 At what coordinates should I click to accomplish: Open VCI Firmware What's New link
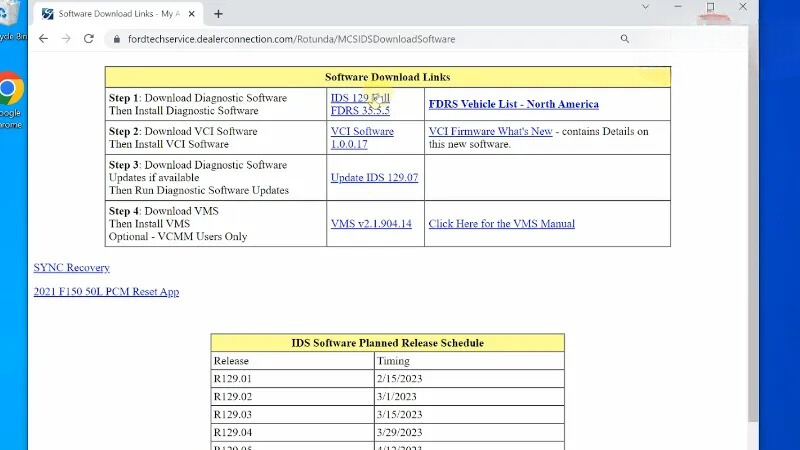[x=490, y=131]
